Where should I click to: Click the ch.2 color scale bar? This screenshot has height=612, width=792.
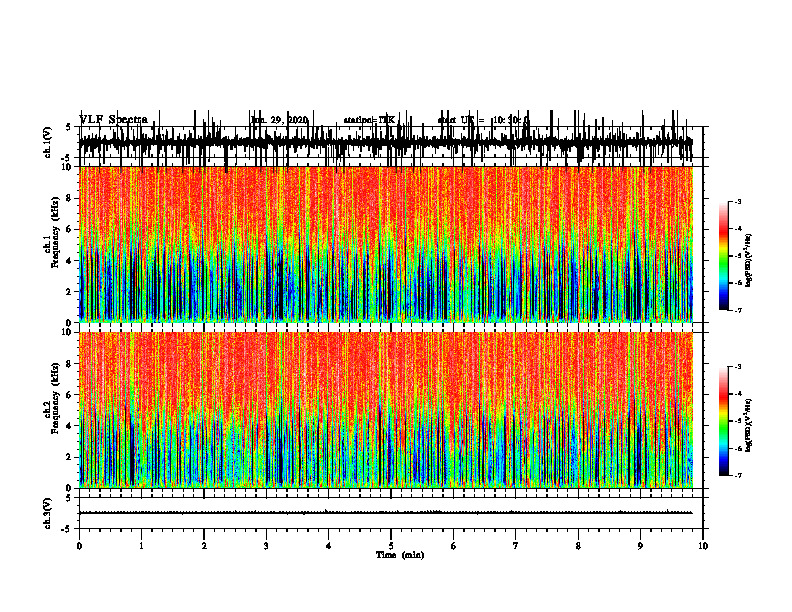(x=724, y=421)
